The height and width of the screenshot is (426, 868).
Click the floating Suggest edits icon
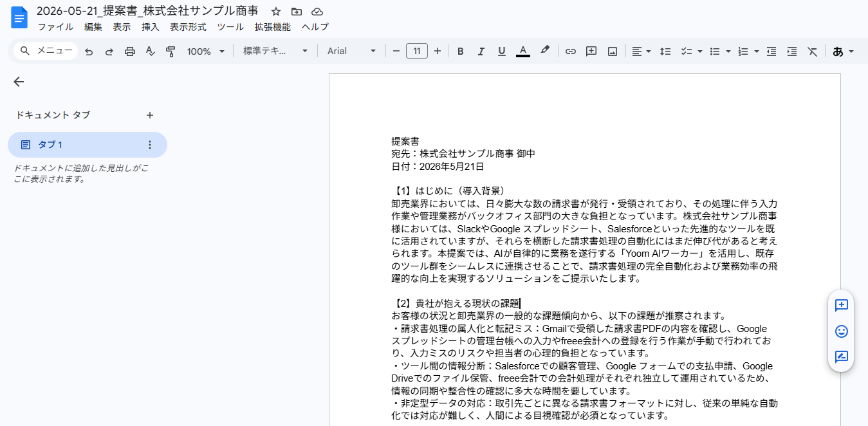point(841,357)
